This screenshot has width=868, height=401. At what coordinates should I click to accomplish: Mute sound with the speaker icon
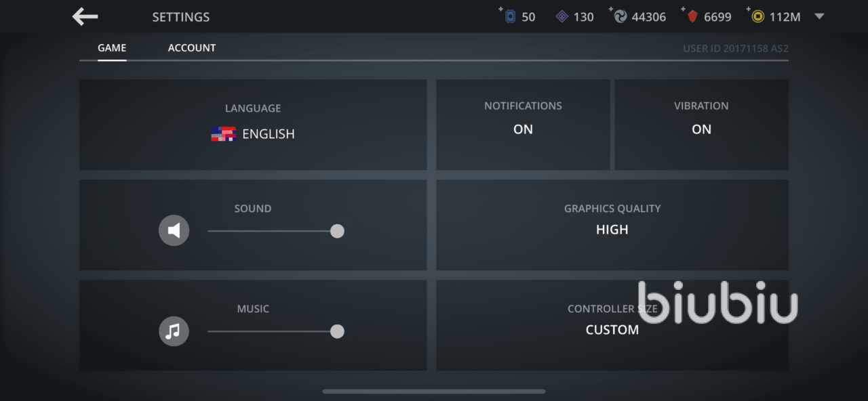click(174, 231)
